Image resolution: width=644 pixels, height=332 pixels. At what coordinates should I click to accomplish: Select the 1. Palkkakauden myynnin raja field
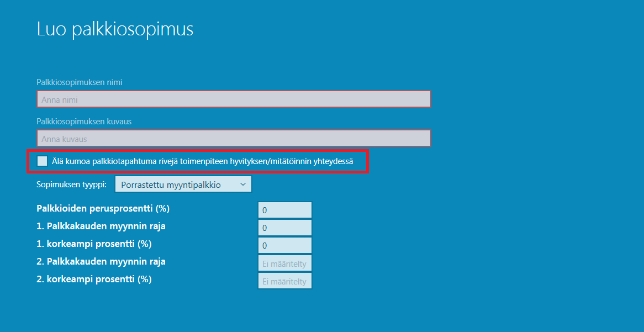(x=284, y=228)
